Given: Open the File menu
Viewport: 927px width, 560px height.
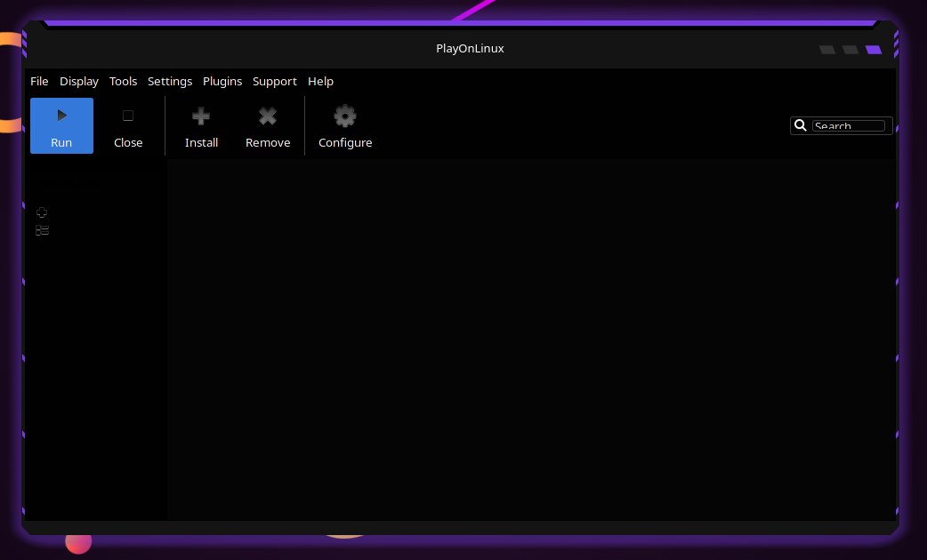Looking at the screenshot, I should coord(39,82).
